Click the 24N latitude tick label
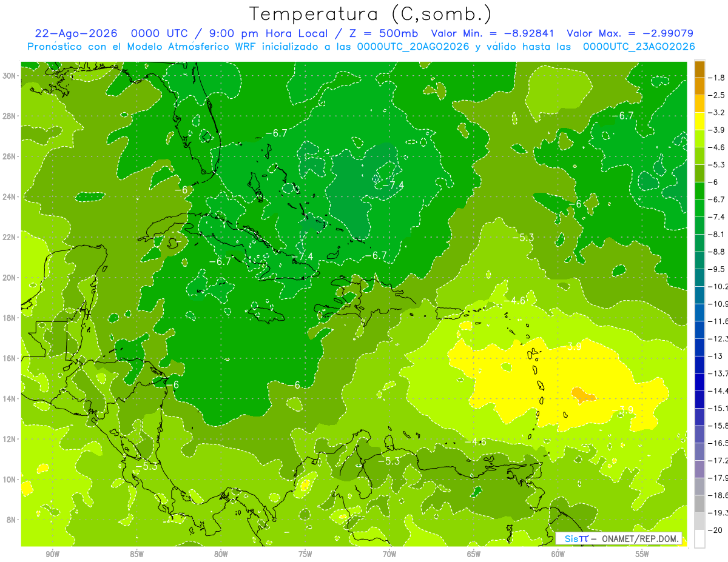 pos(10,197)
